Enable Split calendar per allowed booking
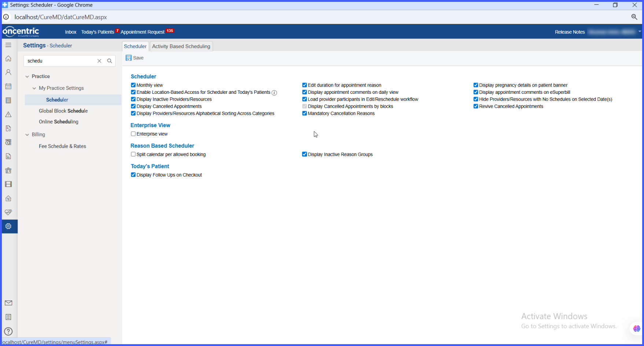The width and height of the screenshot is (644, 346). (x=133, y=154)
